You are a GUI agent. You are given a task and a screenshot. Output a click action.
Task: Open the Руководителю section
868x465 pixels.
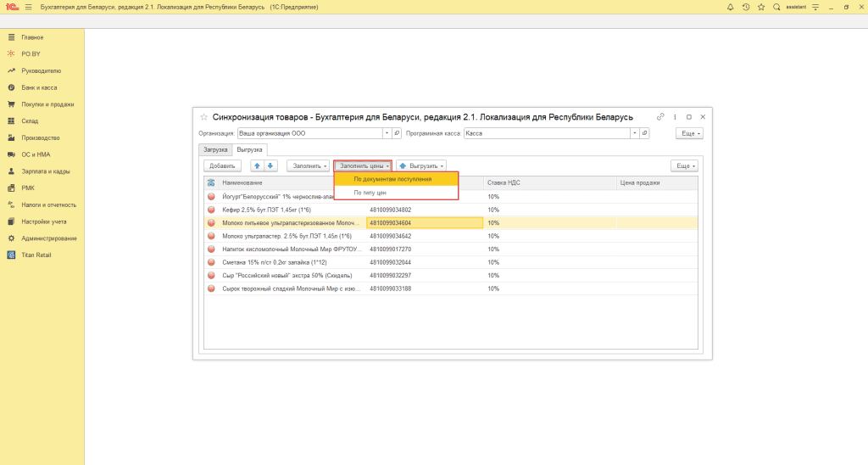click(41, 71)
